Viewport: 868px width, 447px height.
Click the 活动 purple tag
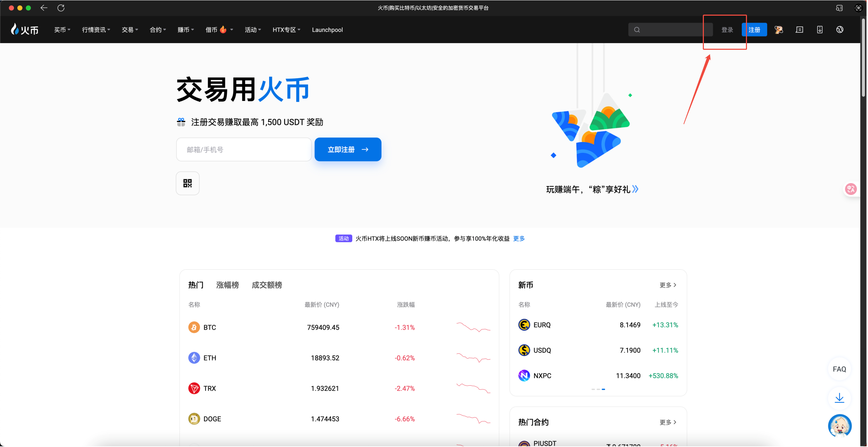[x=344, y=238]
